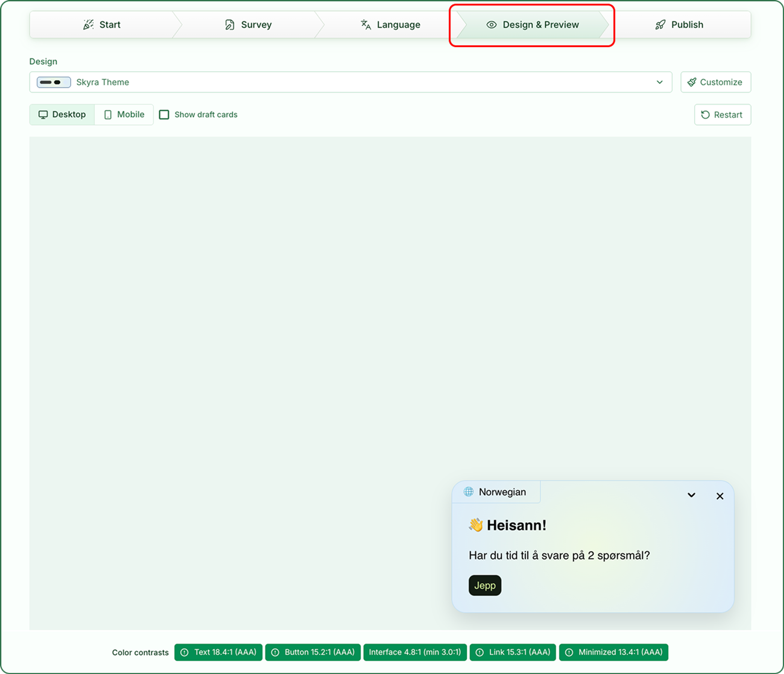784x674 pixels.
Task: Switch preview to Mobile view
Action: click(x=124, y=115)
